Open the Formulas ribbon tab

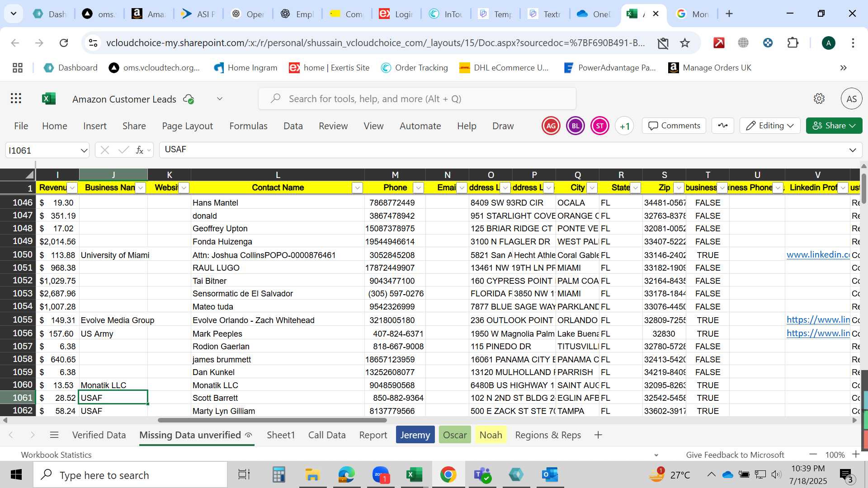[x=248, y=126]
